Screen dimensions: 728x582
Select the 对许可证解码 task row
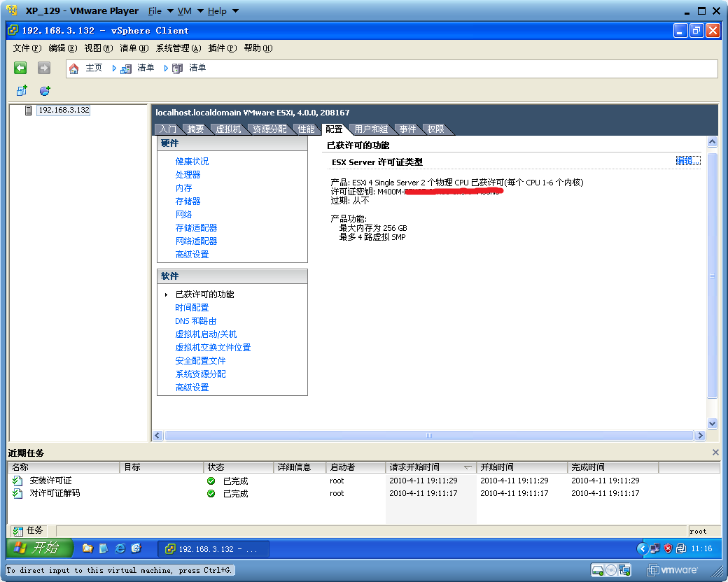pos(363,493)
